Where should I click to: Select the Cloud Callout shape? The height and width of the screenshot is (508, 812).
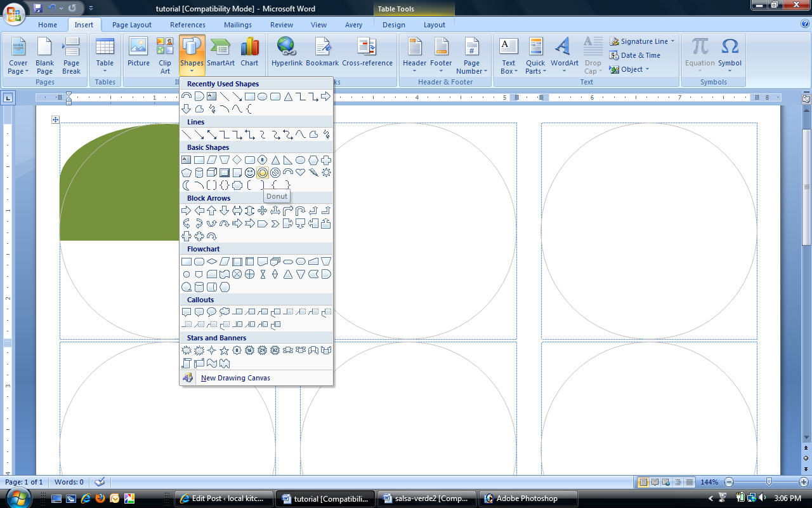click(x=225, y=312)
